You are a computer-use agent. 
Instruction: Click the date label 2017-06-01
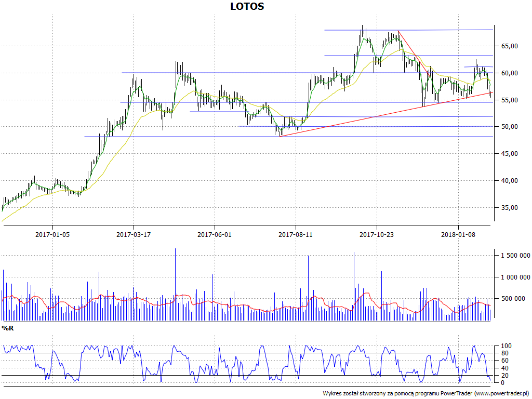pos(215,234)
